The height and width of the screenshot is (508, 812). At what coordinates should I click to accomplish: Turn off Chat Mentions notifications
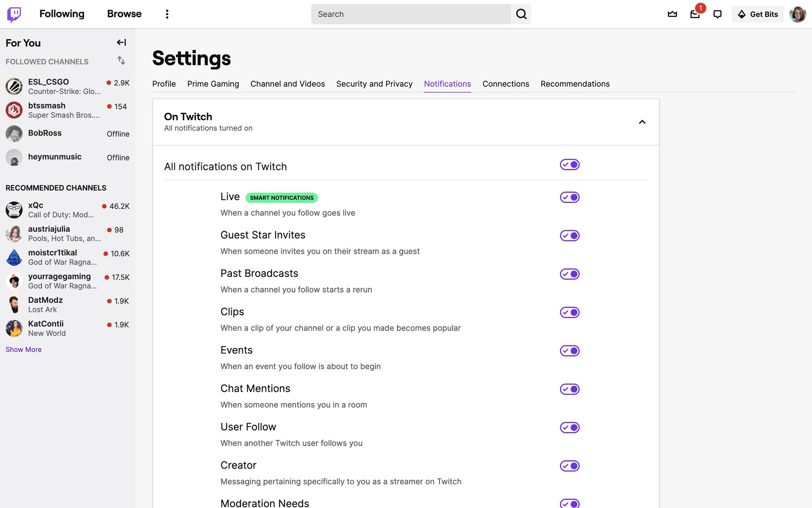click(x=569, y=389)
